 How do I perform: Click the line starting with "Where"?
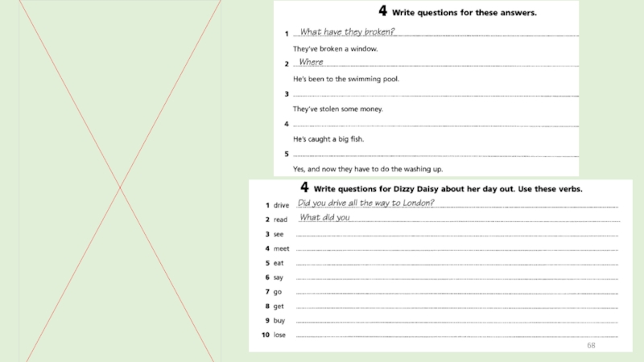click(435, 63)
